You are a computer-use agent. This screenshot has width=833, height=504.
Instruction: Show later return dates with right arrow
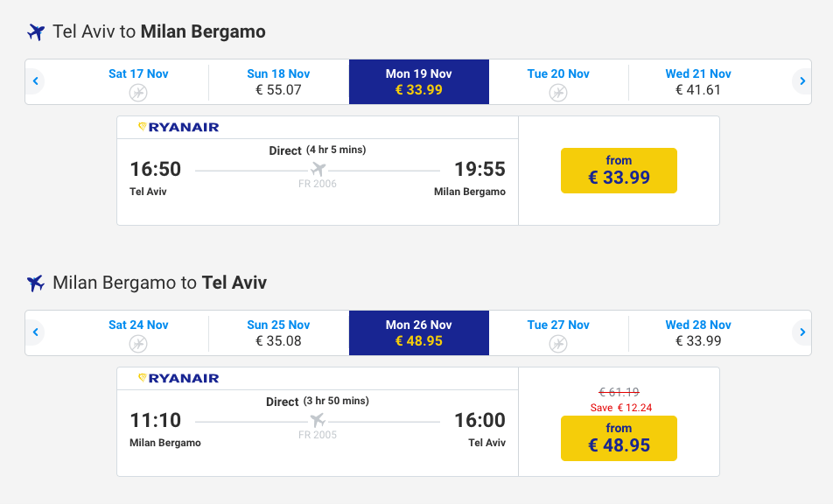801,332
